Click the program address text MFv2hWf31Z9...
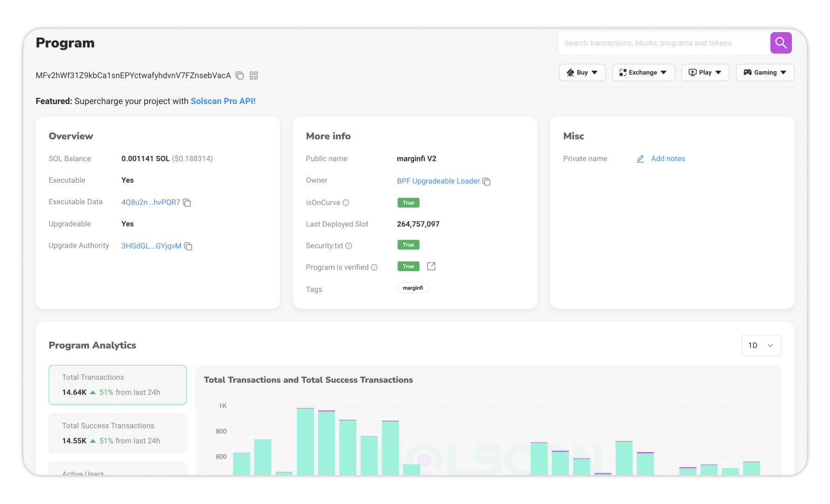This screenshot has width=830, height=504. tap(133, 75)
